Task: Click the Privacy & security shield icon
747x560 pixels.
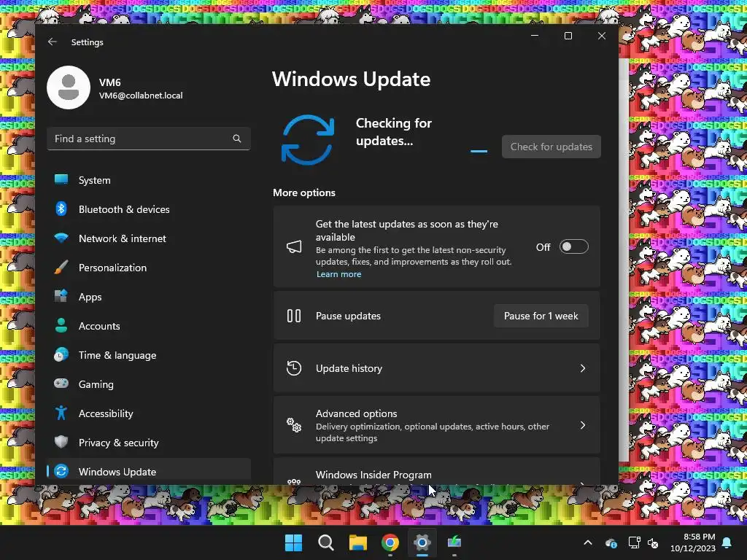Action: click(x=61, y=442)
